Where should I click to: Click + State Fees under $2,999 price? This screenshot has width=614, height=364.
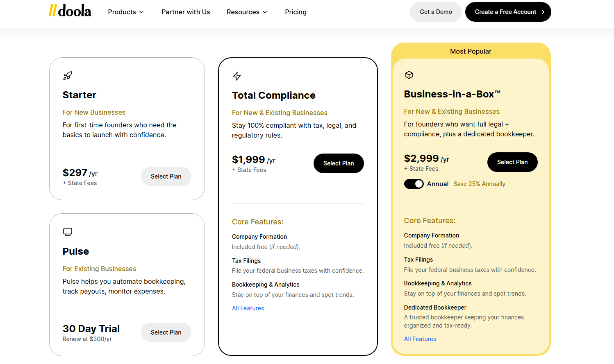tap(421, 169)
